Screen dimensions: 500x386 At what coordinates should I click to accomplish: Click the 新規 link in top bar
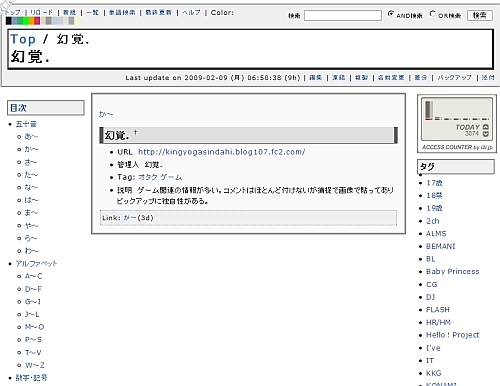[x=69, y=12]
